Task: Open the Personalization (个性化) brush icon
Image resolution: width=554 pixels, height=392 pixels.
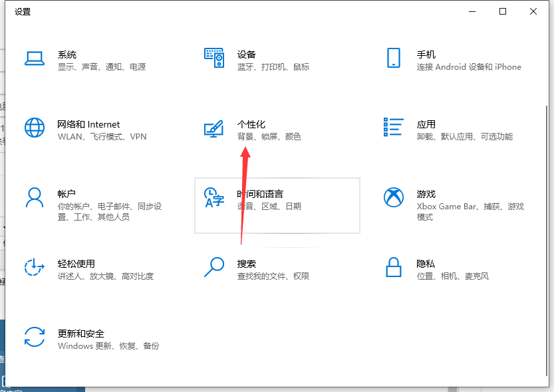Action: 214,128
